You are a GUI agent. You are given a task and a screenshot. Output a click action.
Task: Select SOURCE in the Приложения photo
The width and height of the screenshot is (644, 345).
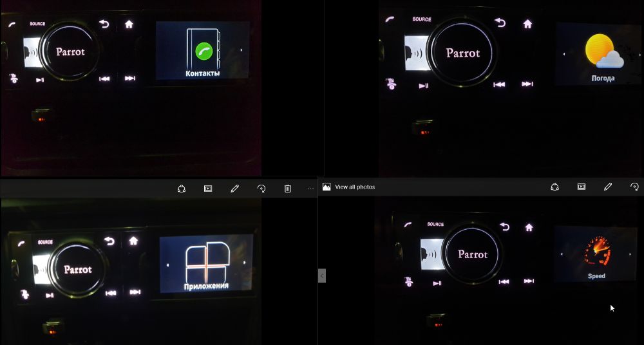45,242
